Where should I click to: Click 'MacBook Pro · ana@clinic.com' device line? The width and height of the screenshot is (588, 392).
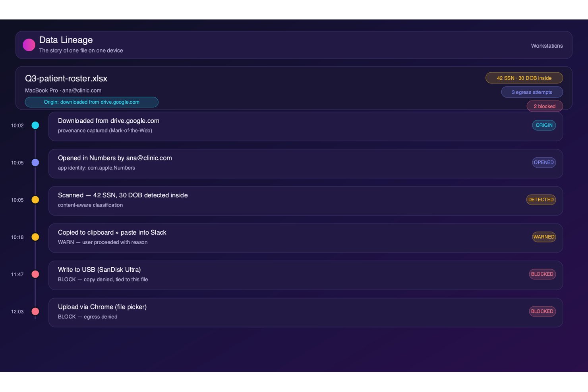click(x=63, y=91)
